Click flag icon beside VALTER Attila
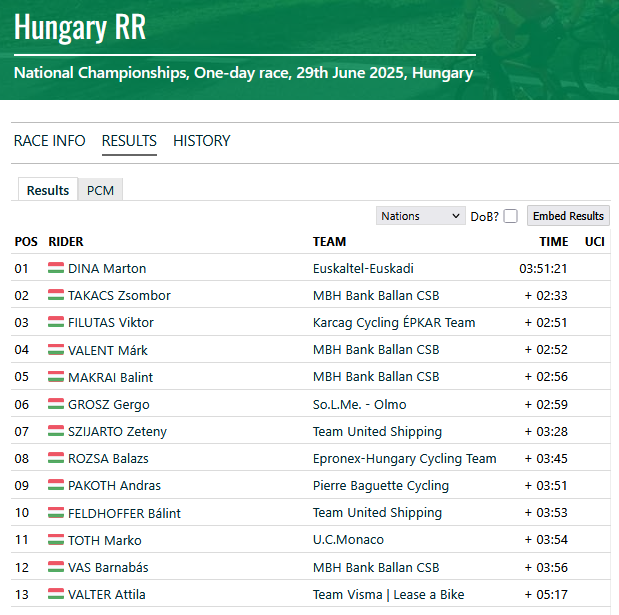This screenshot has width=619, height=615. click(x=56, y=594)
